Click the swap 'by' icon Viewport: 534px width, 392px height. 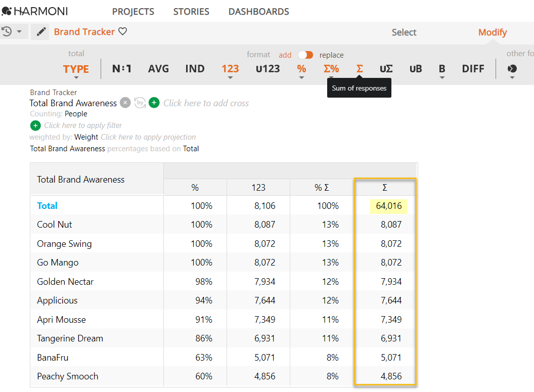click(140, 103)
